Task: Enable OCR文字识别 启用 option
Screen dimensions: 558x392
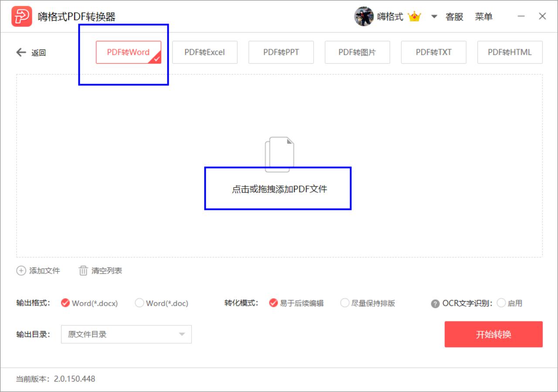Action: [510, 303]
